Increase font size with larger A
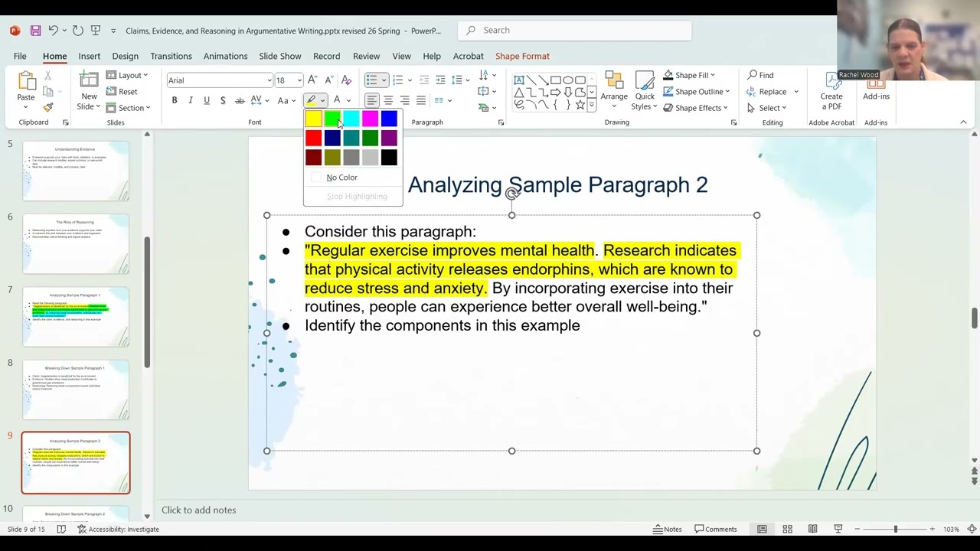This screenshot has width=980, height=551. (x=312, y=80)
